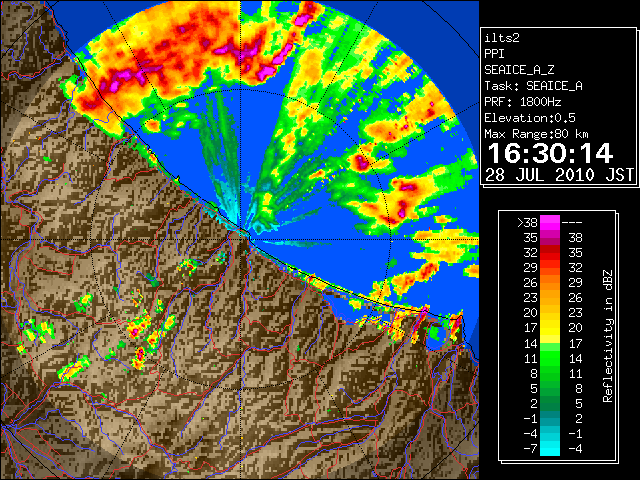Click the 'Max Range:80 km' text
The height and width of the screenshot is (480, 640).
tap(536, 134)
